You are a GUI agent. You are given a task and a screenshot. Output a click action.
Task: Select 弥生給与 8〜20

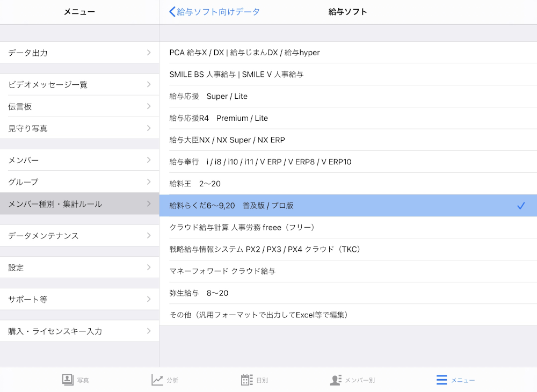point(348,293)
